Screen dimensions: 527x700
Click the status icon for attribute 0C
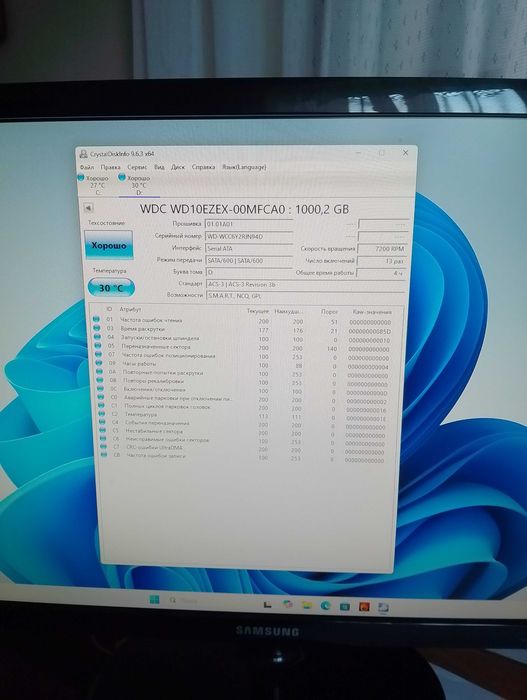click(100, 389)
